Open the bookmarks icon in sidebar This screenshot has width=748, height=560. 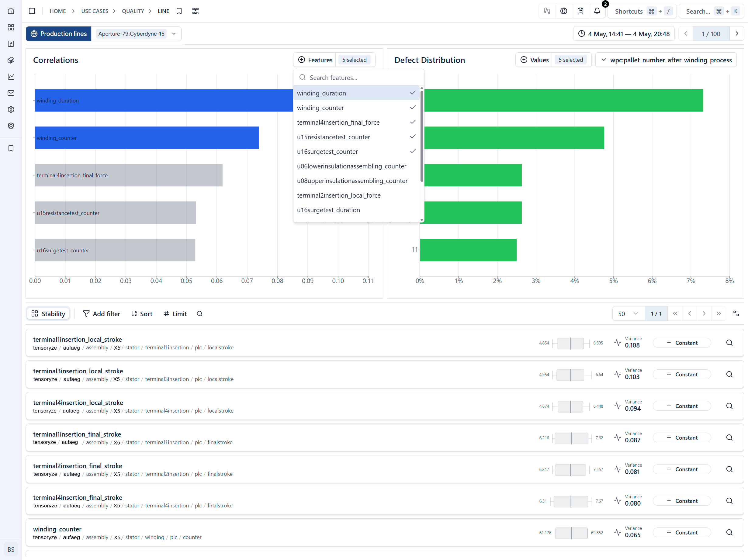click(11, 148)
